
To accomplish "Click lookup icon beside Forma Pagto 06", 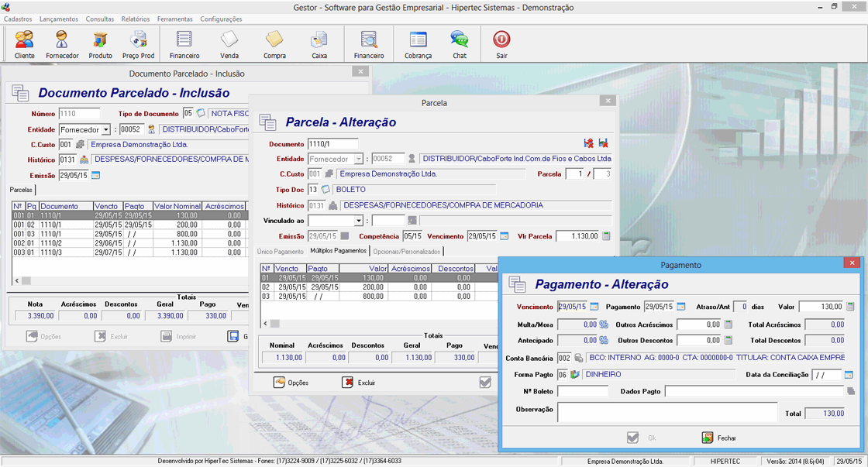I will pos(574,374).
